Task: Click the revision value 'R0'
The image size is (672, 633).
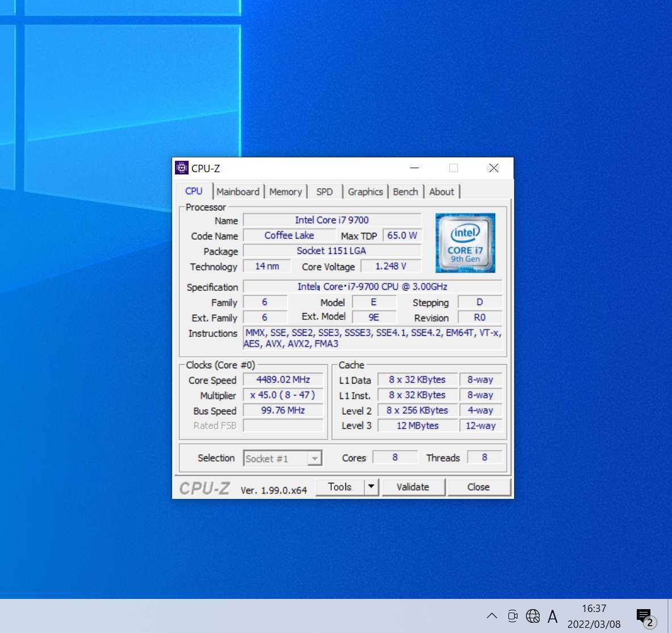Action: pos(479,317)
